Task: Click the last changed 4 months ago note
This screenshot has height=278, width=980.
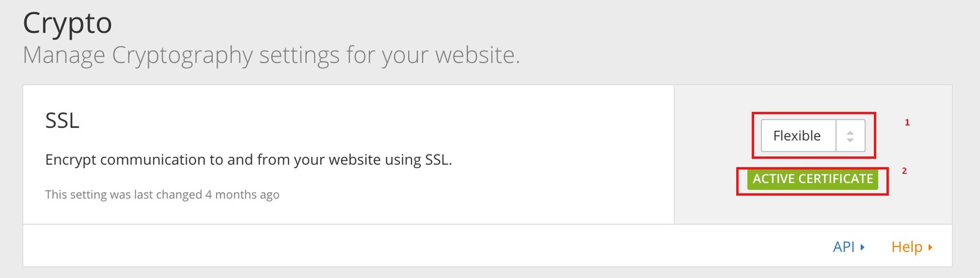Action: 162,195
